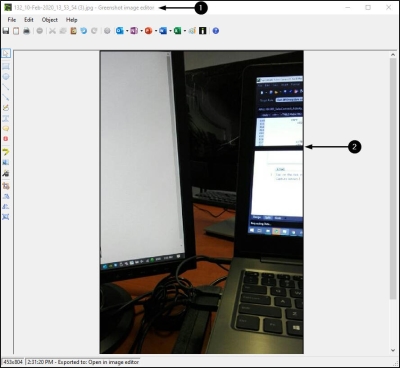The height and width of the screenshot is (368, 400).
Task: Click the '453x804' size in status bar
Action: point(13,362)
